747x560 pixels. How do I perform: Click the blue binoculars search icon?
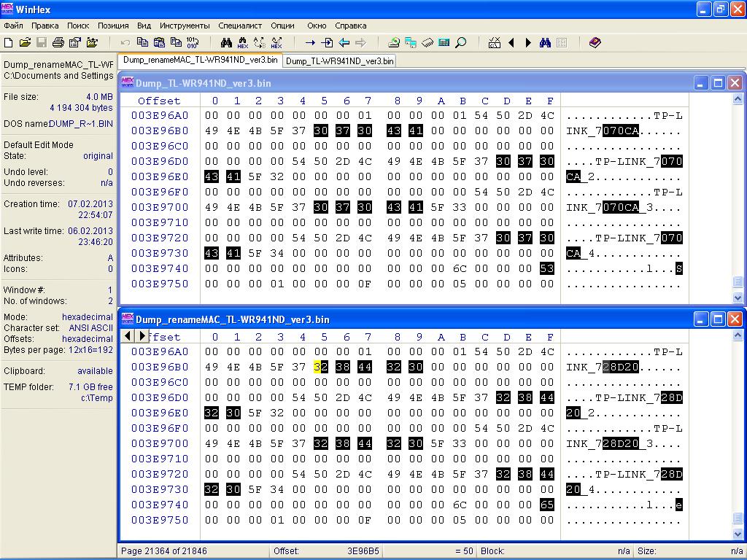[x=545, y=43]
